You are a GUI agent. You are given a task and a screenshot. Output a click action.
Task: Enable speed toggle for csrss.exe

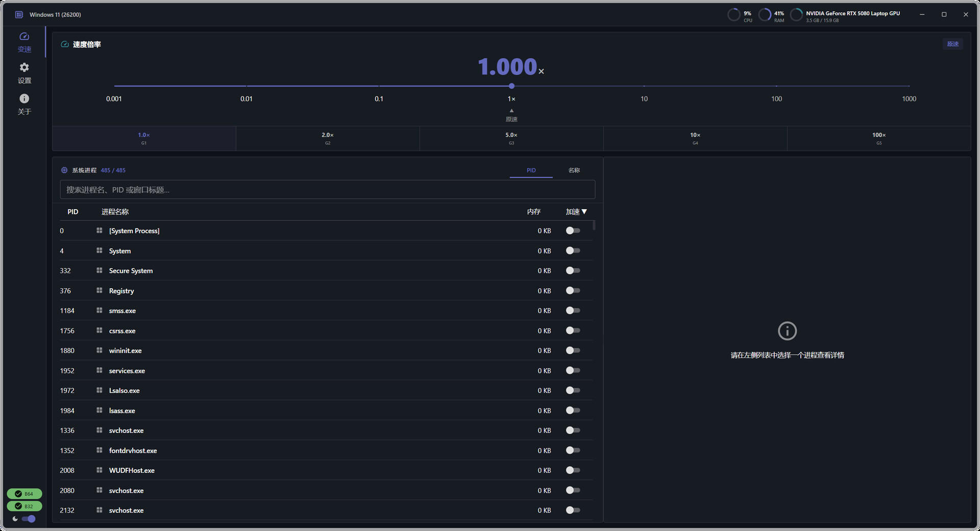573,331
